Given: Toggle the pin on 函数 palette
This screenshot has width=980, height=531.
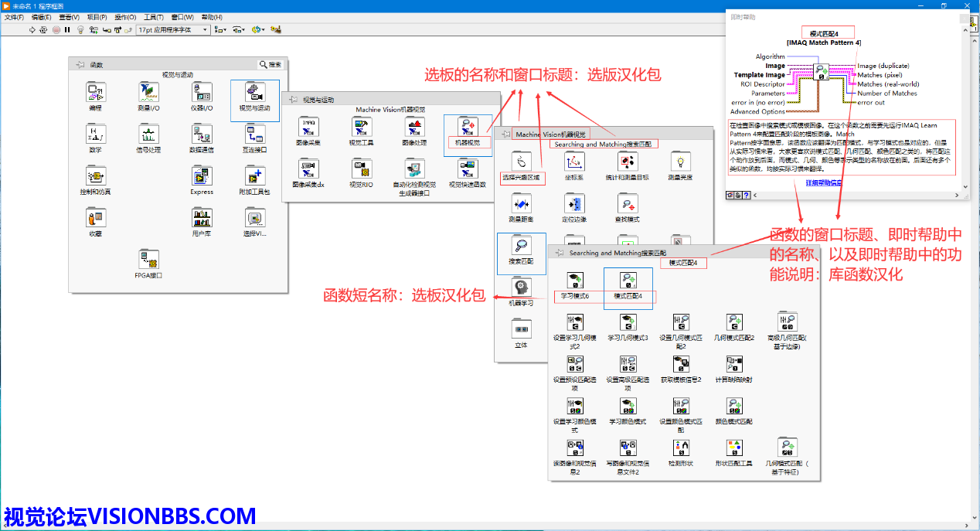Looking at the screenshot, I should pos(80,65).
